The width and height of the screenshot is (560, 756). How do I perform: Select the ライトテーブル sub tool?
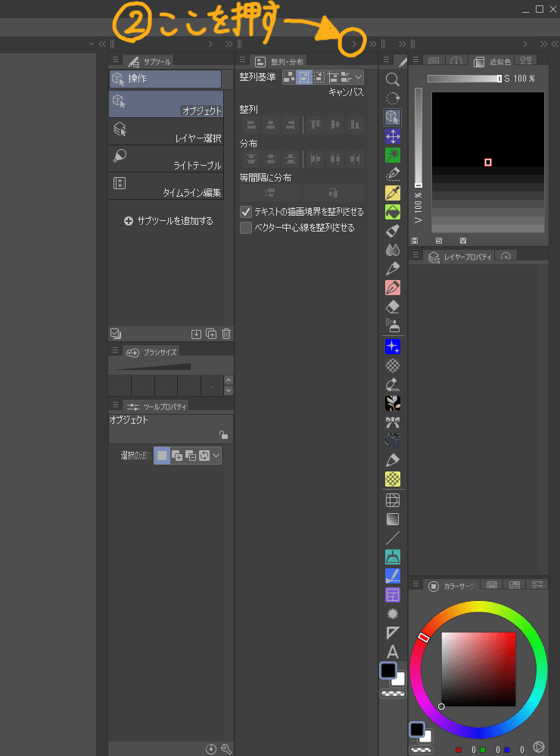(166, 159)
